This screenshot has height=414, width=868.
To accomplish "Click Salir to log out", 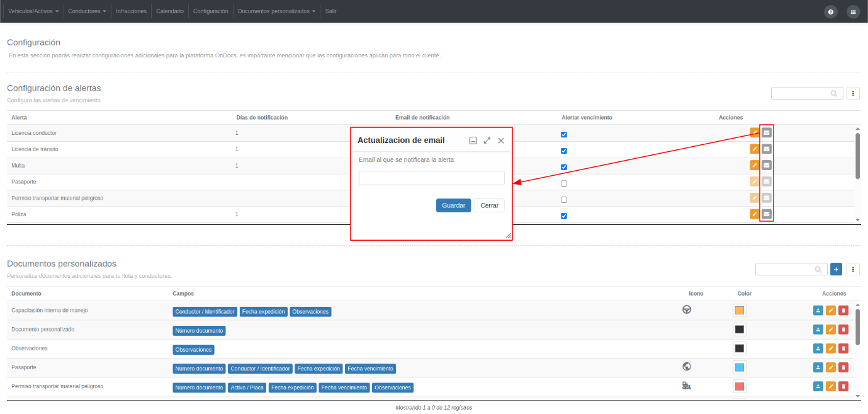I will pyautogui.click(x=330, y=11).
